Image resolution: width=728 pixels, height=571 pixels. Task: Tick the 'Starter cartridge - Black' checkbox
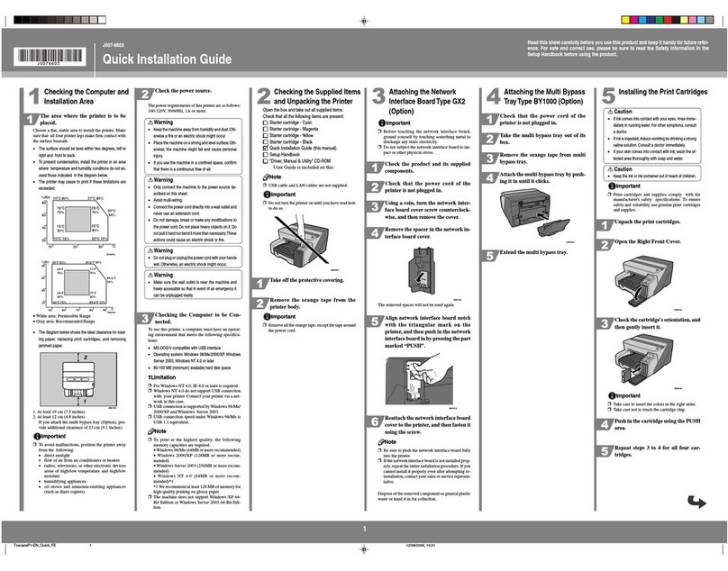pos(266,142)
